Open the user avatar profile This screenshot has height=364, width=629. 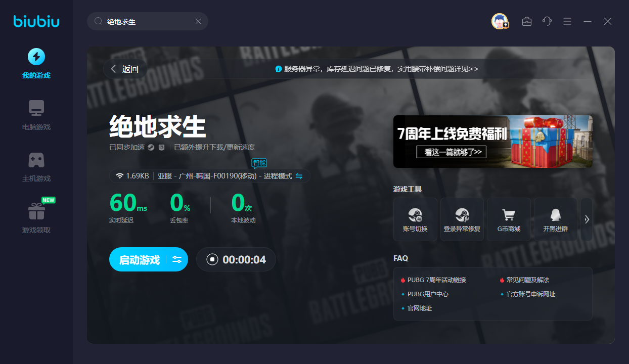click(x=500, y=21)
